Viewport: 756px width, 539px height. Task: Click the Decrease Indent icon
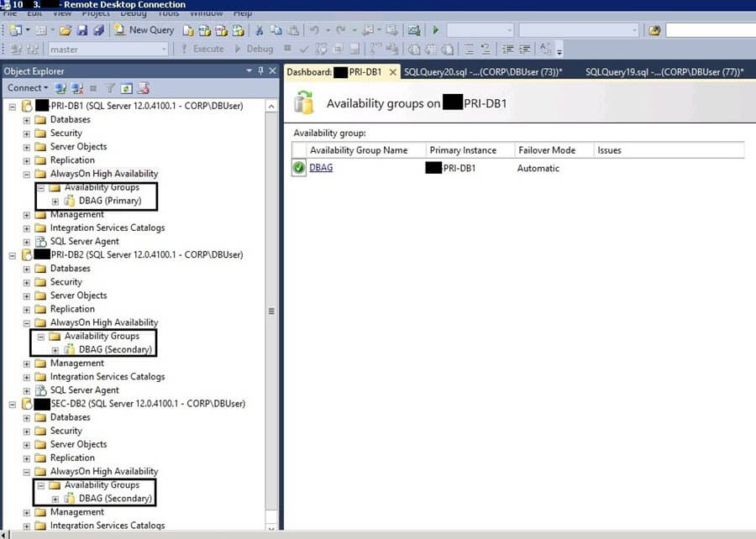(x=507, y=49)
